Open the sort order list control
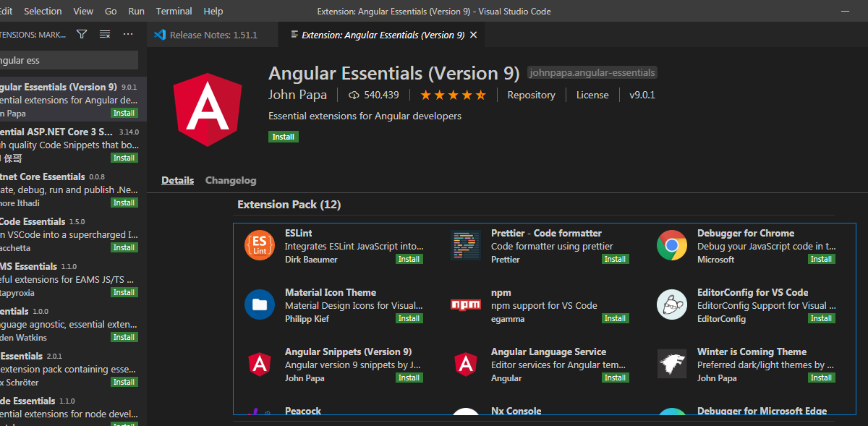Viewport: 868px width, 426px height. click(105, 33)
